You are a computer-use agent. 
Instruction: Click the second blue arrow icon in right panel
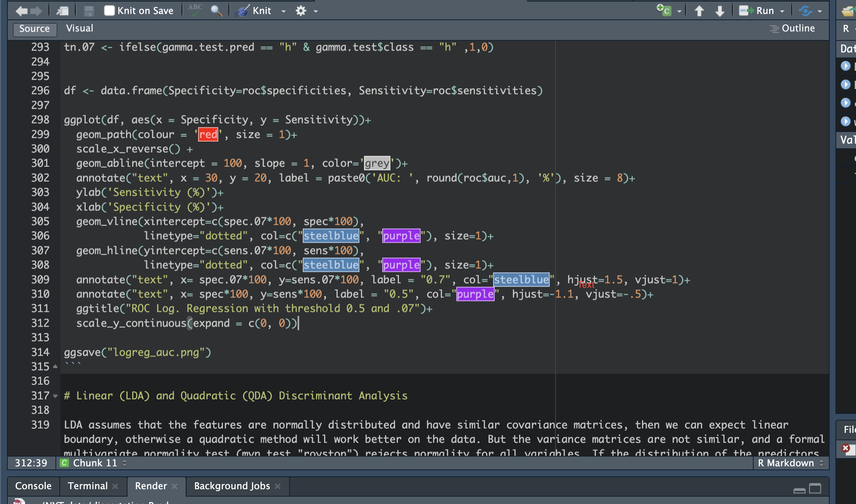[x=846, y=84]
